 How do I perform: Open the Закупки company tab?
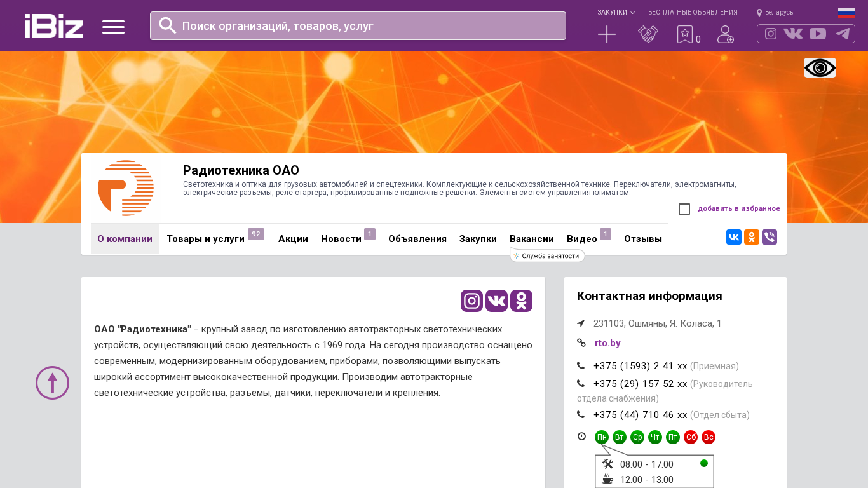click(x=478, y=239)
